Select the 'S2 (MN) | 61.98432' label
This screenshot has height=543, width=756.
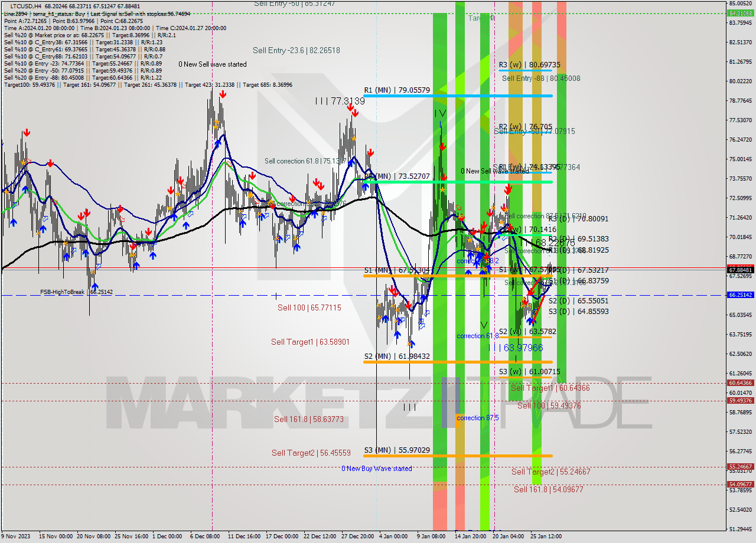pos(397,356)
